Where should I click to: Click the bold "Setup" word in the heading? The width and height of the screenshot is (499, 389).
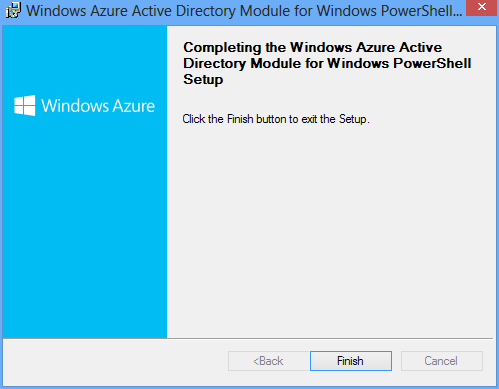(x=203, y=80)
